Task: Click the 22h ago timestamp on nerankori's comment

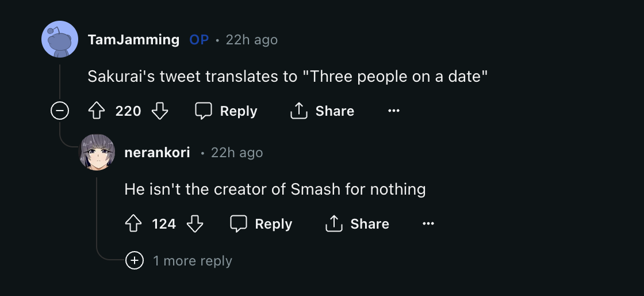Action: tap(236, 153)
